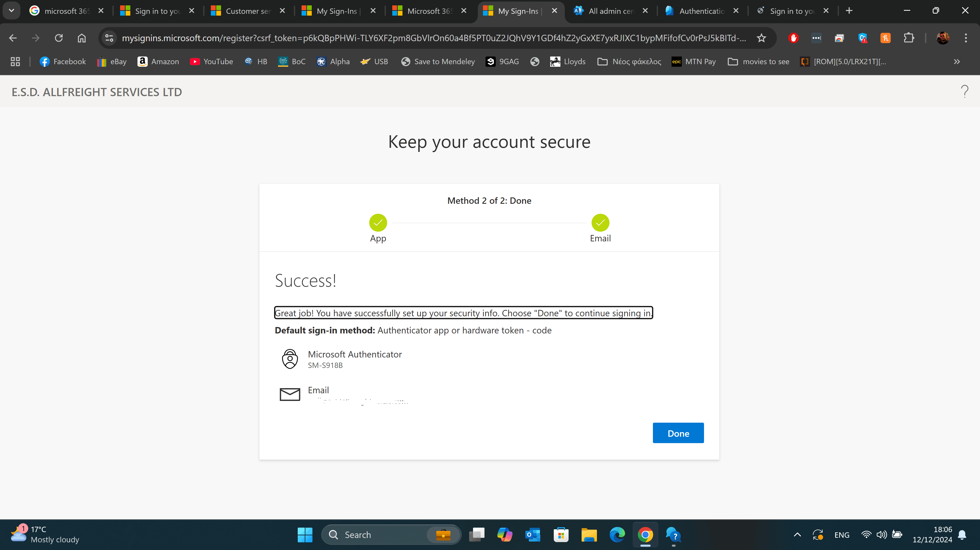The width and height of the screenshot is (980, 550).
Task: Open the Chrome three-dot menu
Action: pyautogui.click(x=965, y=38)
